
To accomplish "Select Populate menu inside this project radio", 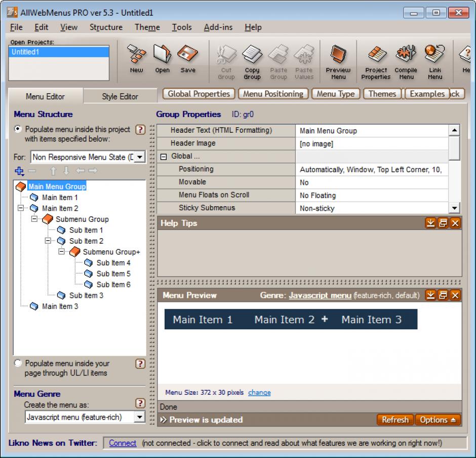I will click(x=18, y=129).
